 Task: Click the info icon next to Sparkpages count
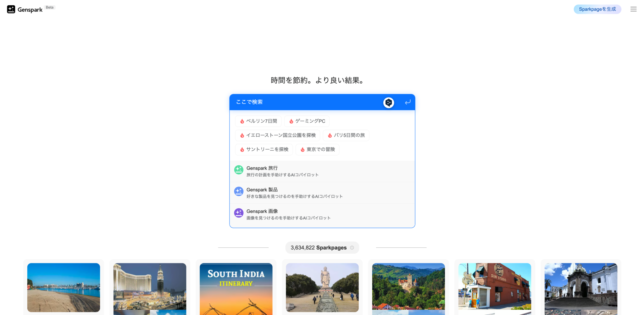click(x=352, y=248)
